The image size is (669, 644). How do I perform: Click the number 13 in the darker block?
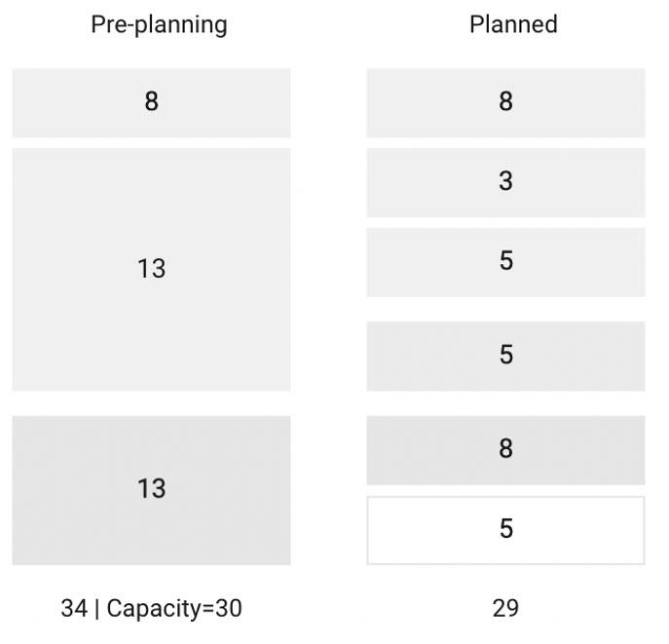pos(152,489)
